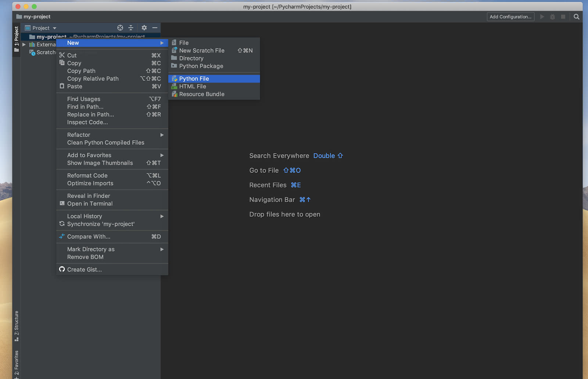
Task: Click the Collapse All icon in Project panel
Action: tap(131, 28)
